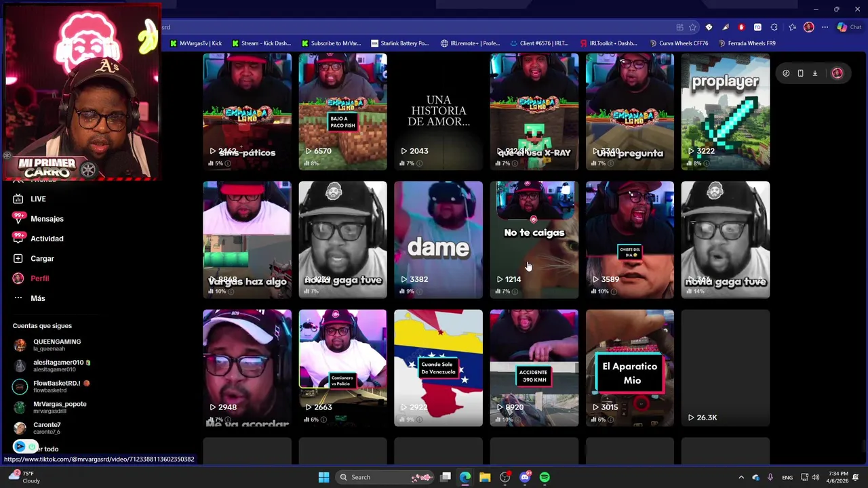Viewport: 868px width, 488px height.
Task: Click the tray microphone icon
Action: [770, 477]
